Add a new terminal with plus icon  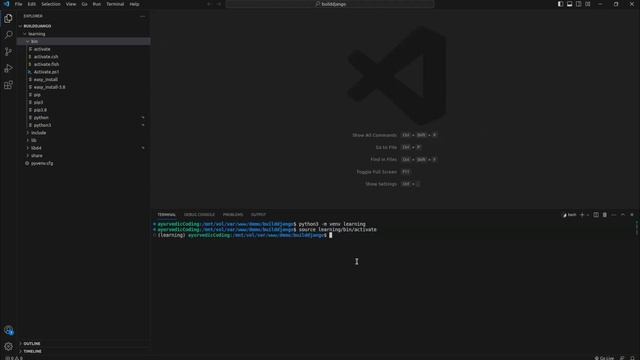tap(582, 215)
